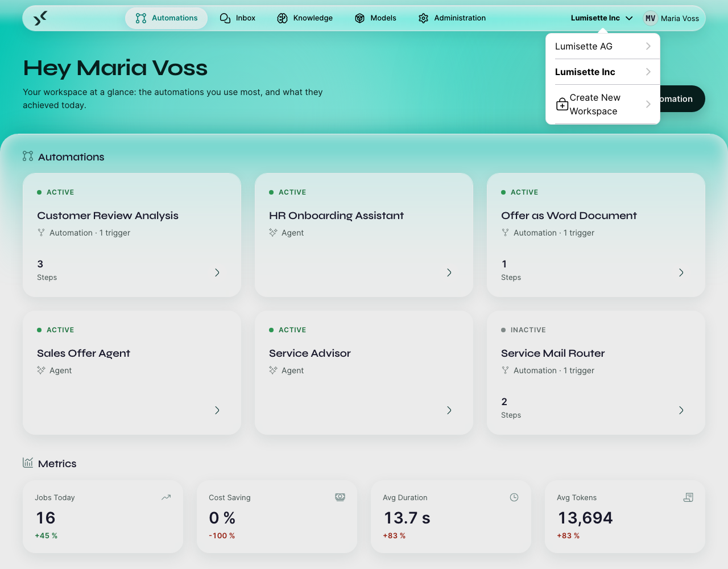
Task: Click the MV avatar icon
Action: tap(650, 18)
